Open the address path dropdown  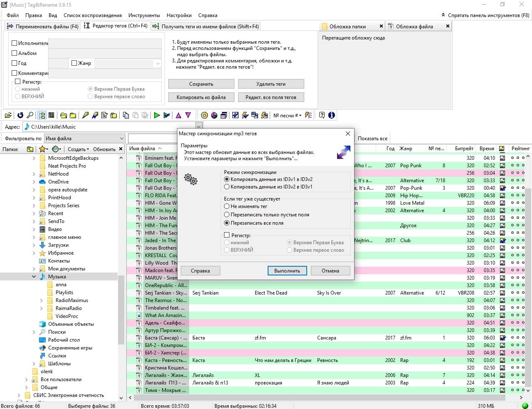coord(199,126)
